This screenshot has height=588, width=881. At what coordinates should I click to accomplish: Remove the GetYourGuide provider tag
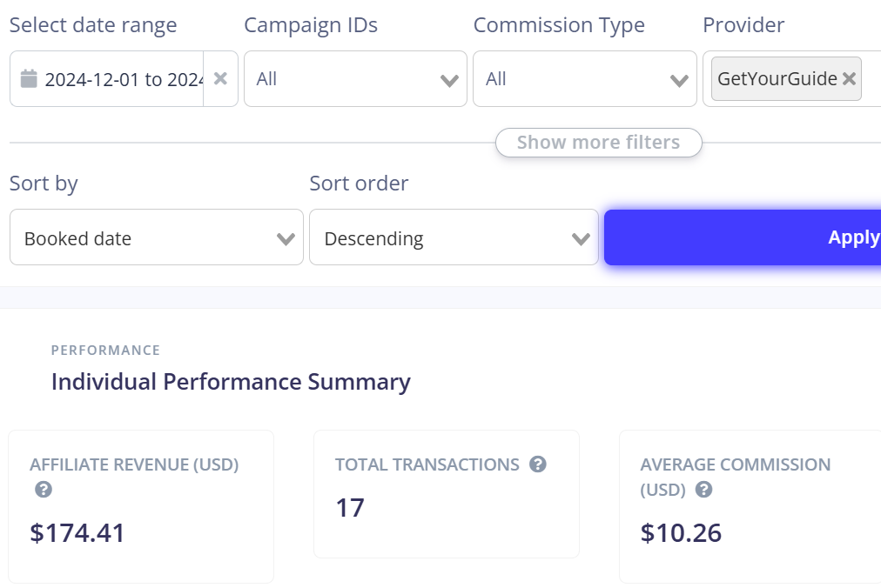pyautogui.click(x=849, y=78)
